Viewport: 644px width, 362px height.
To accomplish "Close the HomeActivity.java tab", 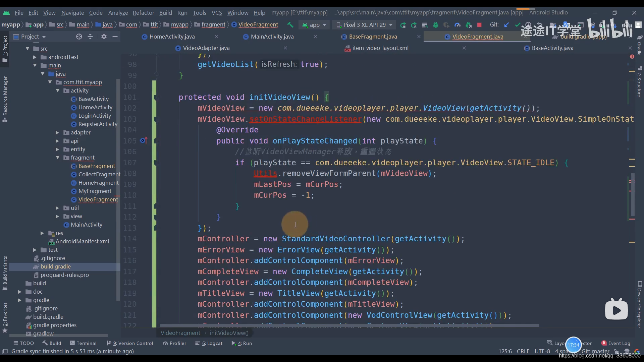I will 216,37.
